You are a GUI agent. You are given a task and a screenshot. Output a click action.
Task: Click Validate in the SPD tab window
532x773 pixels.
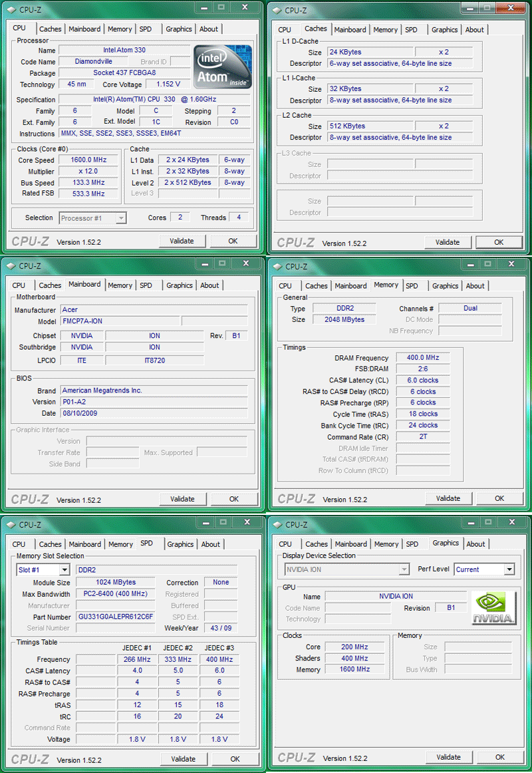(184, 759)
